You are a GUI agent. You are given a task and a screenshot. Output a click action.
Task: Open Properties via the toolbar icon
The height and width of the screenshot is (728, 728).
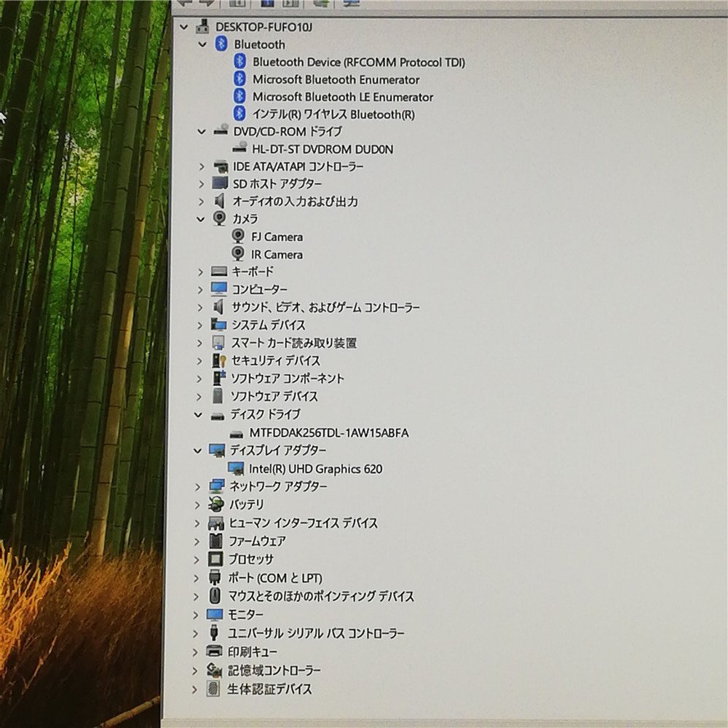click(x=269, y=4)
